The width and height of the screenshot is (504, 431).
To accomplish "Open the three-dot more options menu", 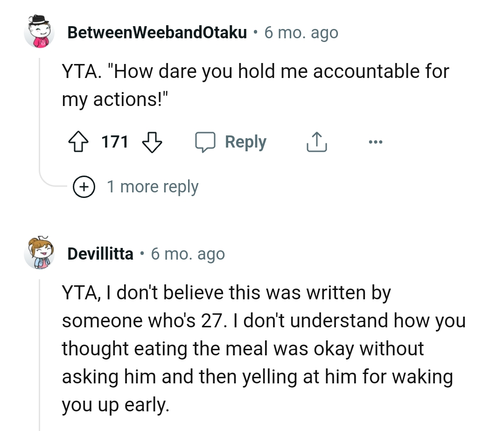I will (375, 141).
